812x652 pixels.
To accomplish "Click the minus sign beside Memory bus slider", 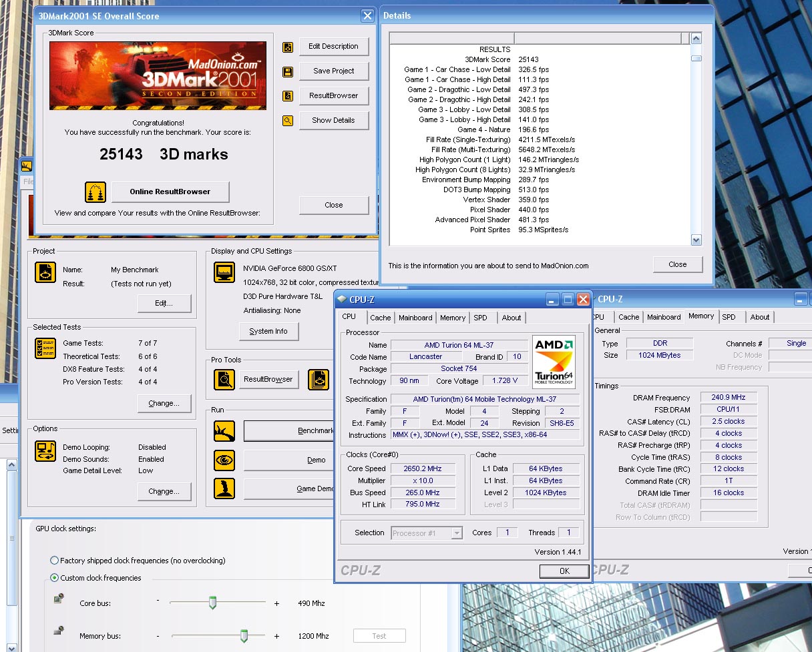I will (158, 636).
